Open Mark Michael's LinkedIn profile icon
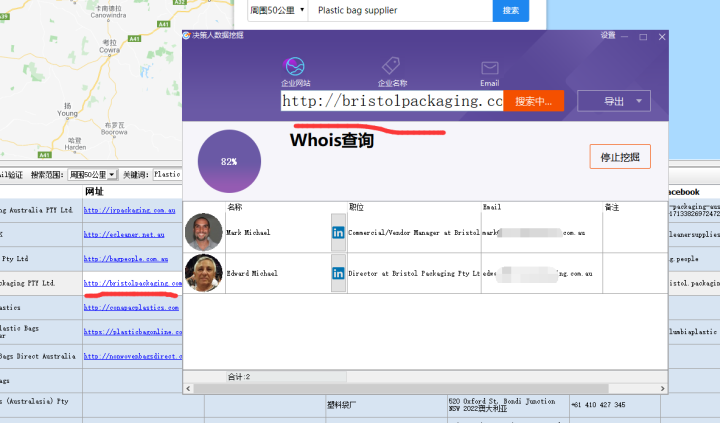Screen dimensions: 720x423 pyautogui.click(x=338, y=232)
